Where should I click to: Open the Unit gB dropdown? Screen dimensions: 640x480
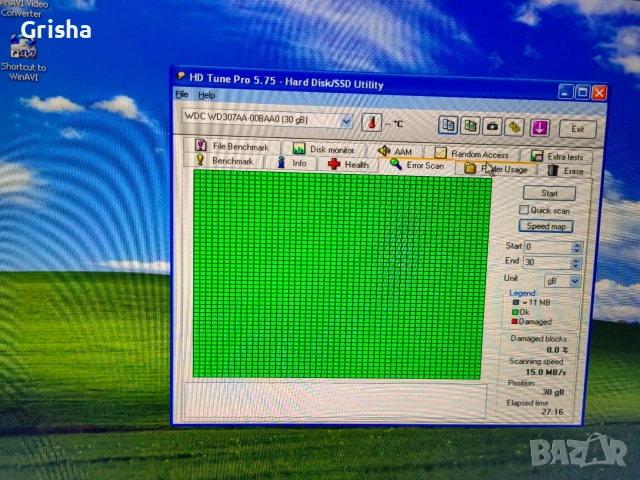click(x=575, y=281)
